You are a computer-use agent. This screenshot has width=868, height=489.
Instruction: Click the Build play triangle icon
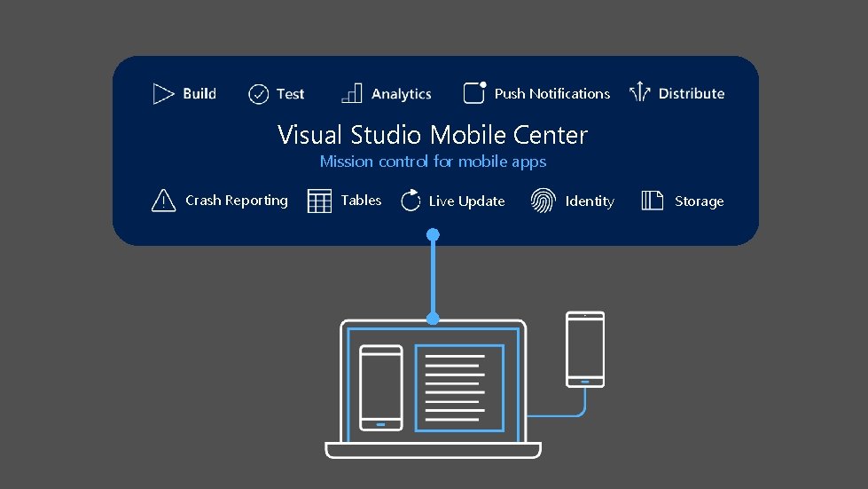pyautogui.click(x=163, y=93)
